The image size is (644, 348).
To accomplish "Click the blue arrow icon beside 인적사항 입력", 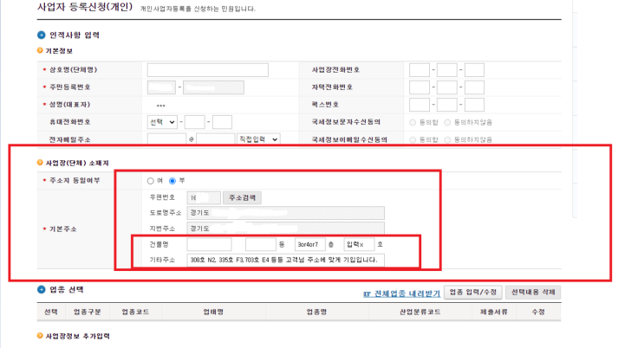I will tap(41, 35).
